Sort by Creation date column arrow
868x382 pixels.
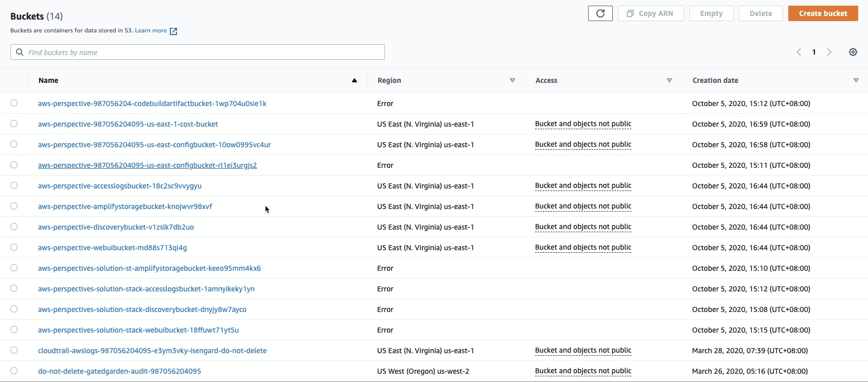[856, 80]
